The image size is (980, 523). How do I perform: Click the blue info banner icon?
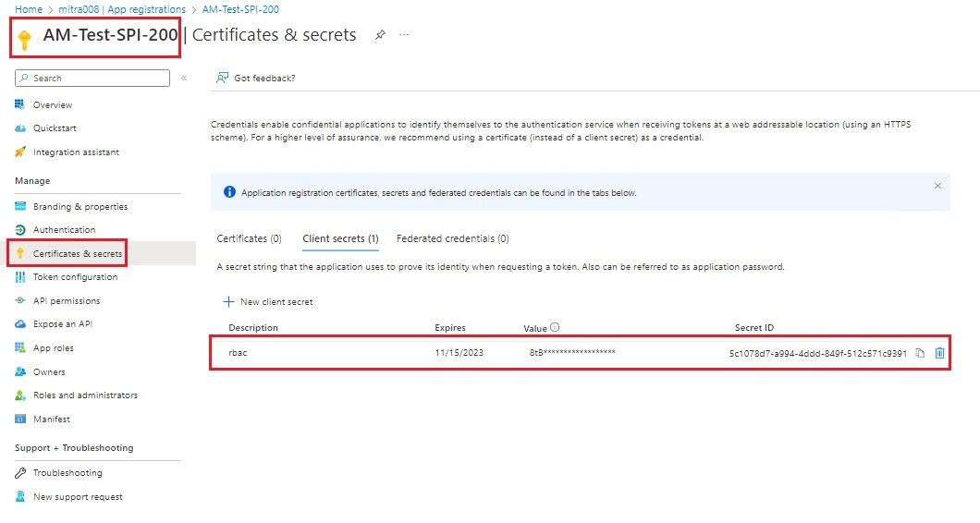[229, 192]
